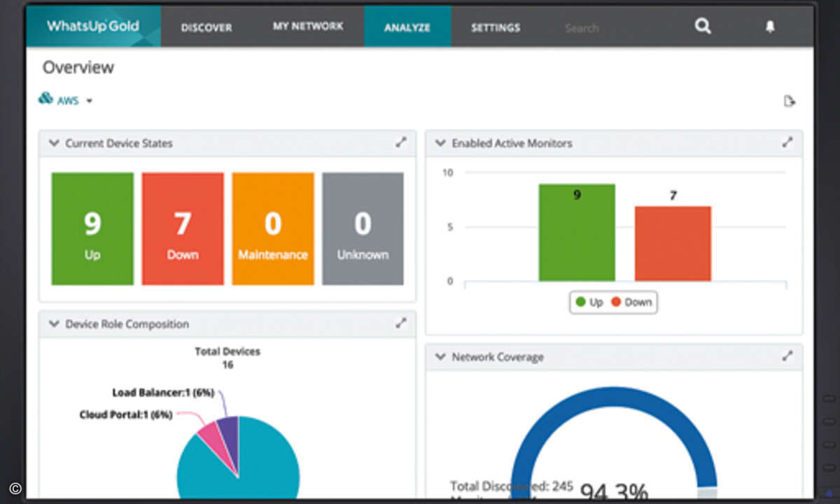Maximize the Current Device States panel
Image resolution: width=840 pixels, height=504 pixels.
[400, 142]
